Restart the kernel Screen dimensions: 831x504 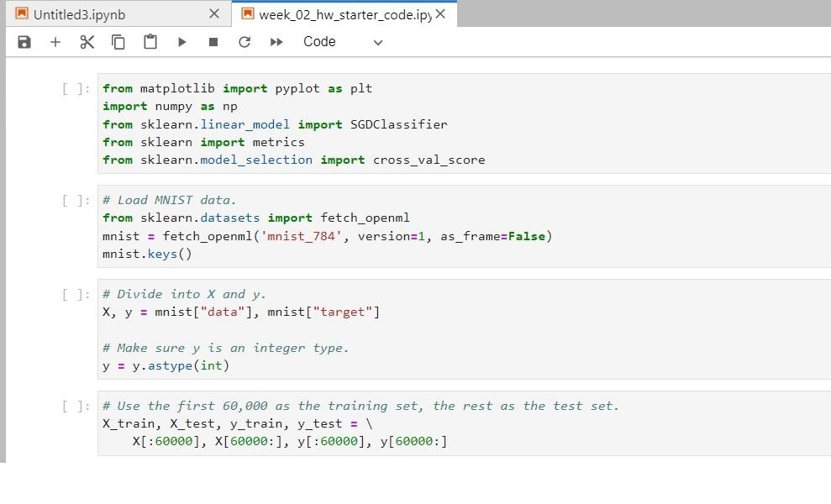pyautogui.click(x=245, y=41)
